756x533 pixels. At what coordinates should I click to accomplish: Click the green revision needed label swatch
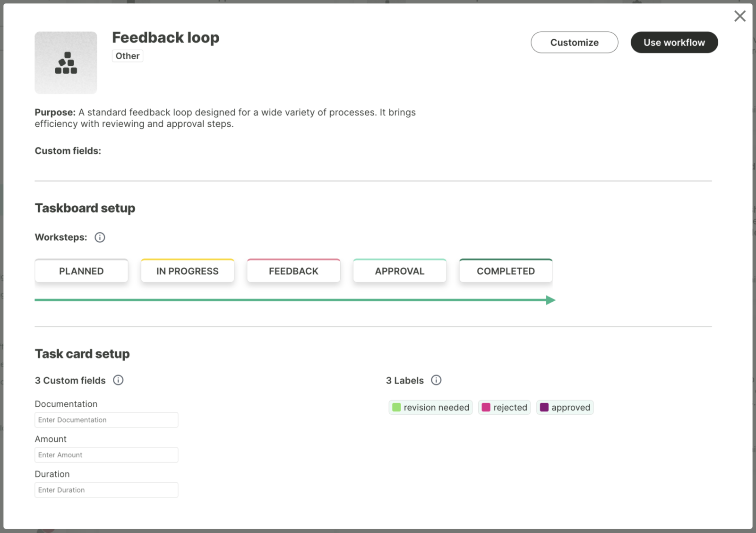point(396,407)
